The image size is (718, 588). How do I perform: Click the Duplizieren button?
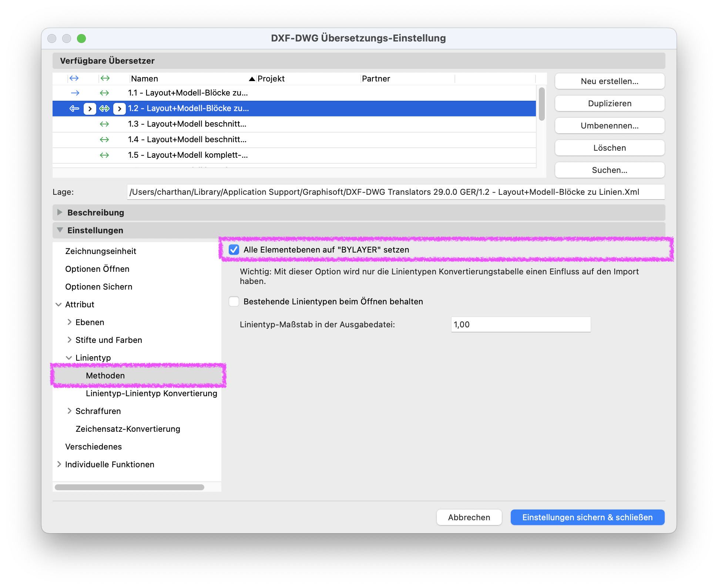coord(610,103)
